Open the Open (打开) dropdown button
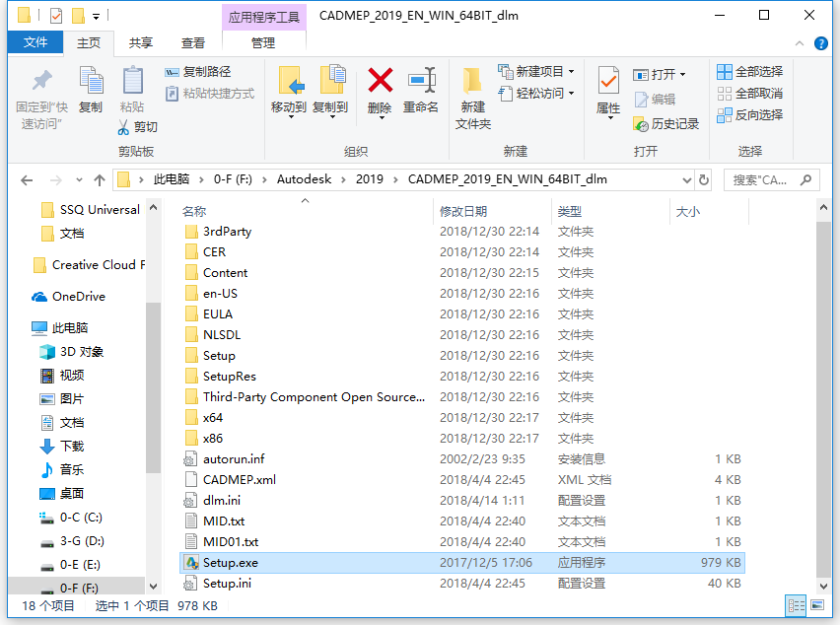The image size is (840, 625). click(x=660, y=75)
